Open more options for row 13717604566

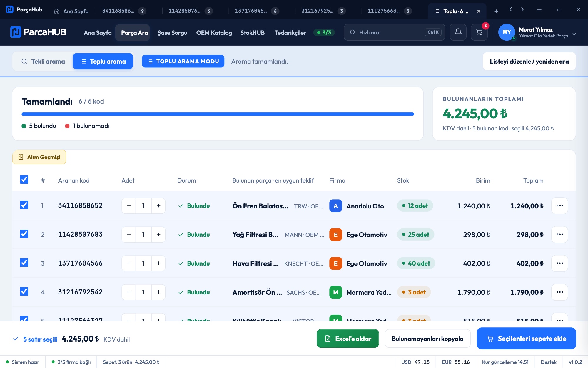(560, 263)
